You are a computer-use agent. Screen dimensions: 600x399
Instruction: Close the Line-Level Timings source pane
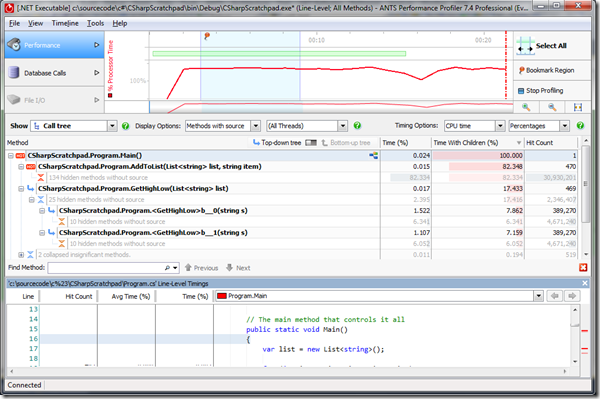[585, 283]
